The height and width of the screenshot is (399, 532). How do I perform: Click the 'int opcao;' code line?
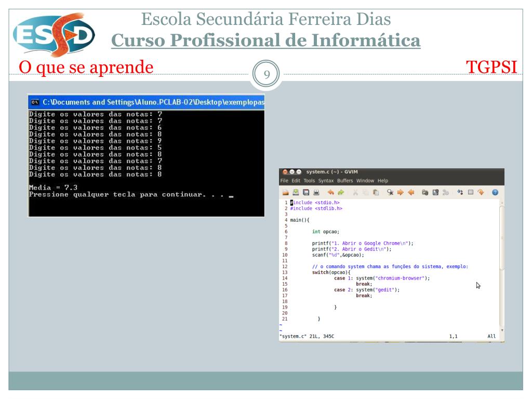(x=326, y=231)
